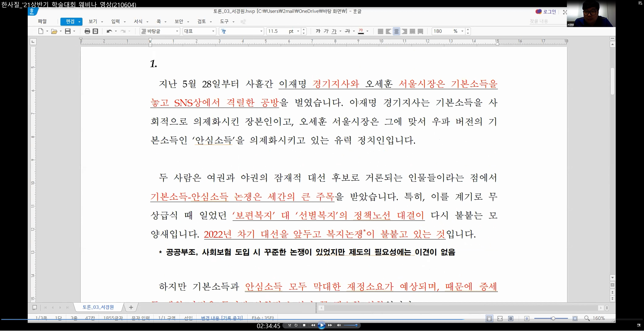Viewport: 644px width, 331px height.
Task: Fast forward the video
Action: 330,325
